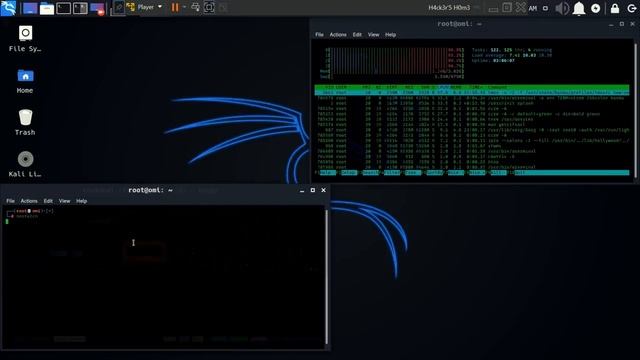The image size is (640, 360).
Task: Click the show desktop panel icon
Action: pos(30,8)
